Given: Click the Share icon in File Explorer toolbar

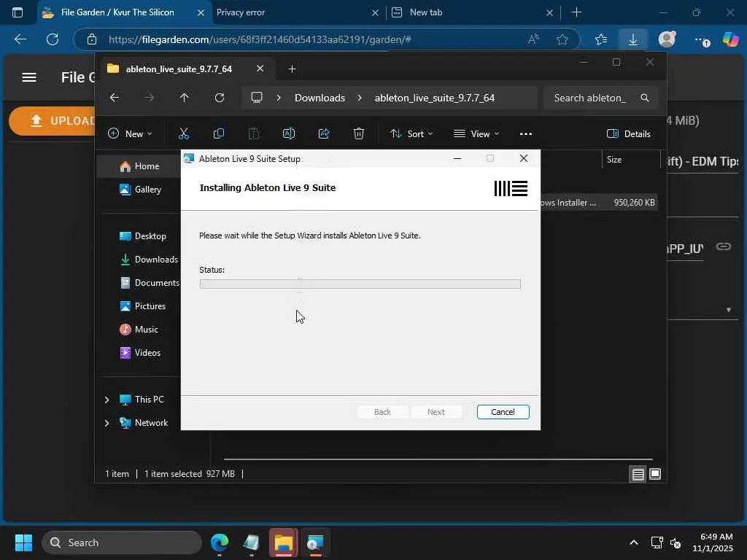Looking at the screenshot, I should (324, 134).
